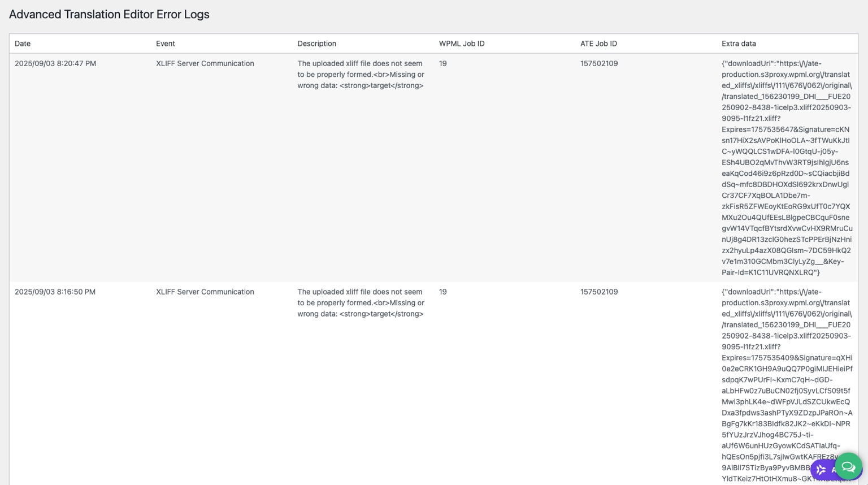Click ATE Job ID 157502109 in second row
The image size is (868, 485).
pos(599,292)
